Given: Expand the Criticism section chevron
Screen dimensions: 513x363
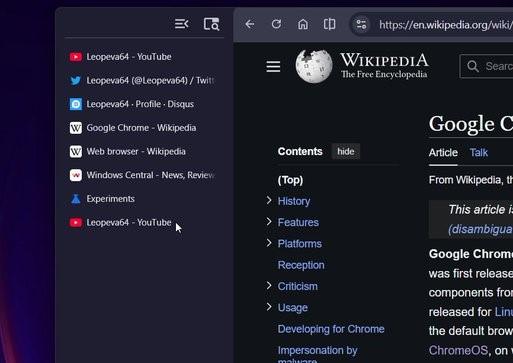Looking at the screenshot, I should (x=269, y=286).
